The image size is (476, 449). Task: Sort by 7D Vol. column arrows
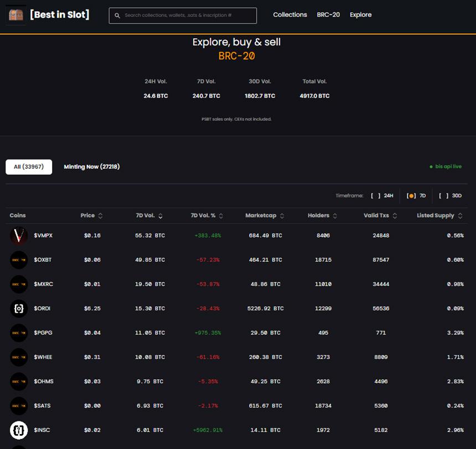pos(161,215)
